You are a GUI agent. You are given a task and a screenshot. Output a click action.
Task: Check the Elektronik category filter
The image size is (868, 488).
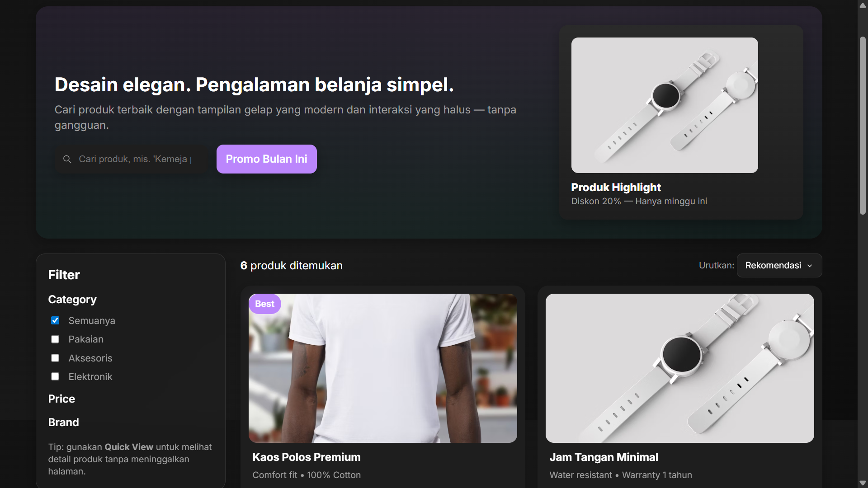pyautogui.click(x=55, y=376)
